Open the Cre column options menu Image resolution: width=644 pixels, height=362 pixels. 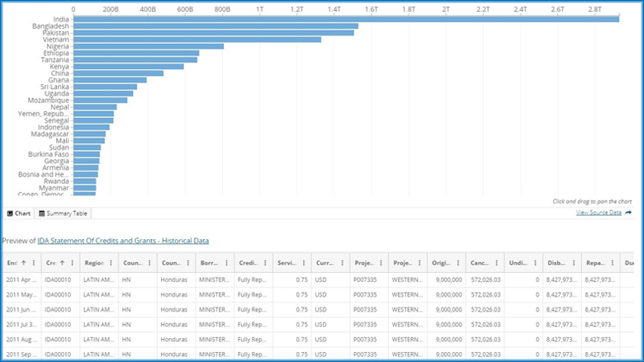(73, 263)
